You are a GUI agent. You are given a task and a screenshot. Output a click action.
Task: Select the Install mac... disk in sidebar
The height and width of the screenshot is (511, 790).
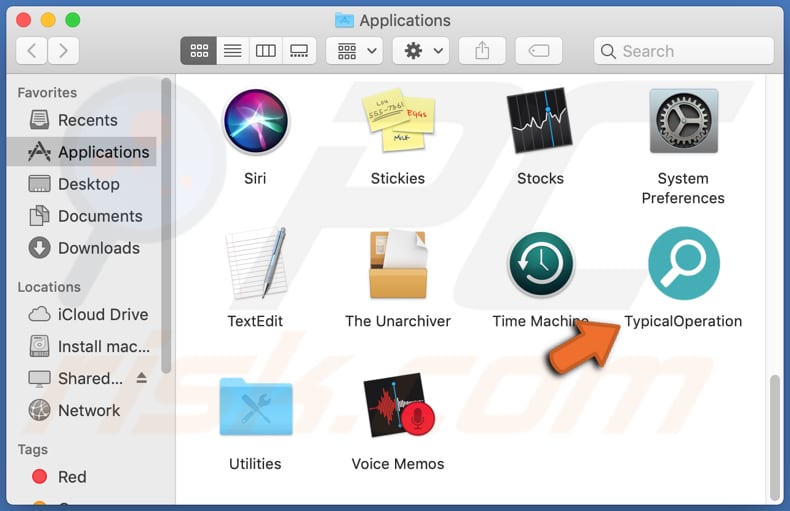pos(83,346)
